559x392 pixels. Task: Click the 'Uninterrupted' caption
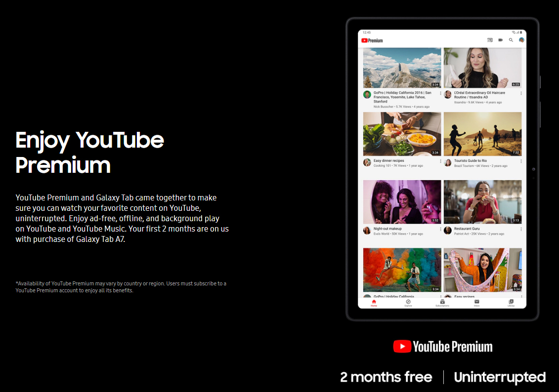500,377
